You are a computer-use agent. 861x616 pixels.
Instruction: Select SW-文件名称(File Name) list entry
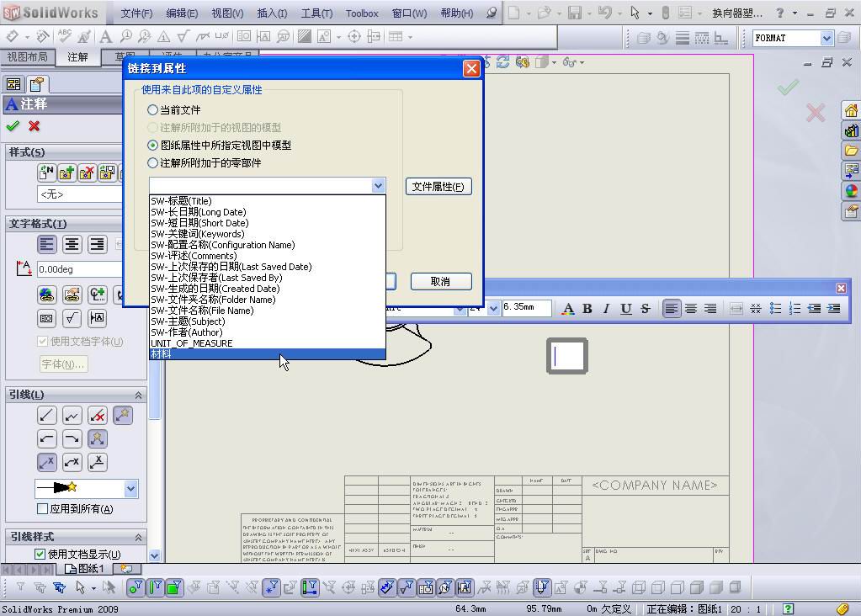[x=268, y=311]
